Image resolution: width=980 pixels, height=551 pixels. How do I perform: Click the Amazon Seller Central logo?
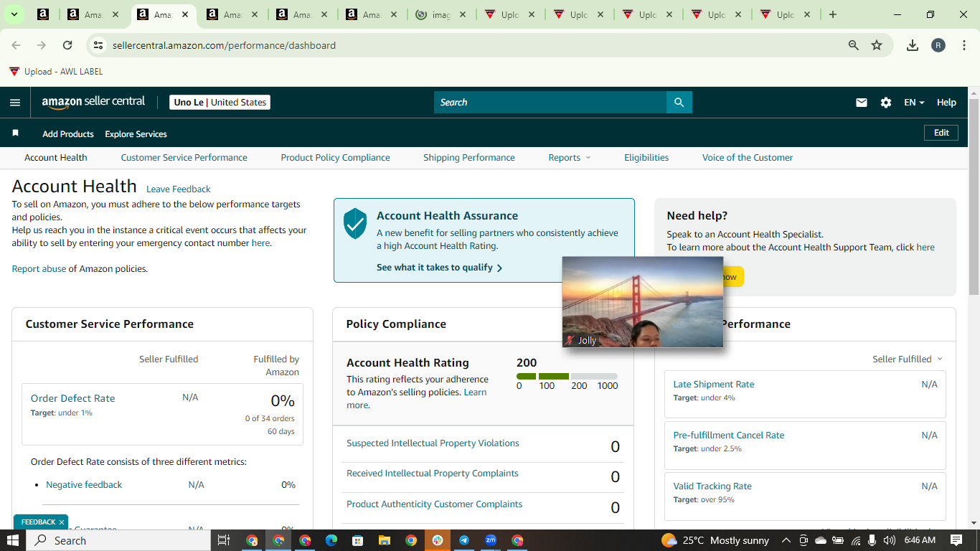click(x=93, y=102)
